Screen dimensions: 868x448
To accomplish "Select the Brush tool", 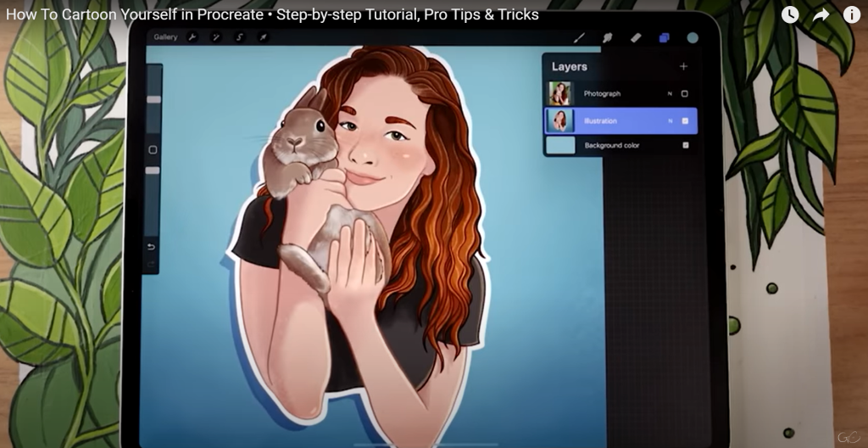I will (x=579, y=37).
